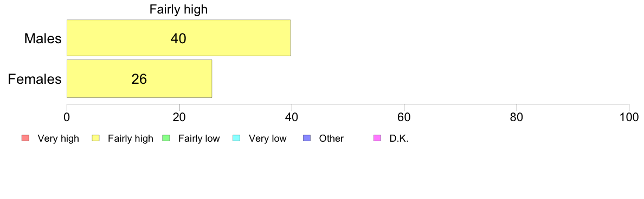Click the Other blue legend swatch
Viewport: 644px width, 199px height.
(306, 138)
